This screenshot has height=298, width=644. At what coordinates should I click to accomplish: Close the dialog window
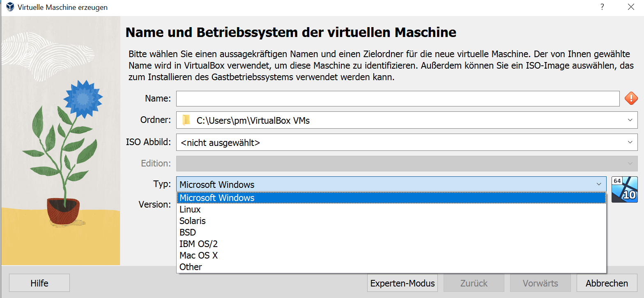631,7
